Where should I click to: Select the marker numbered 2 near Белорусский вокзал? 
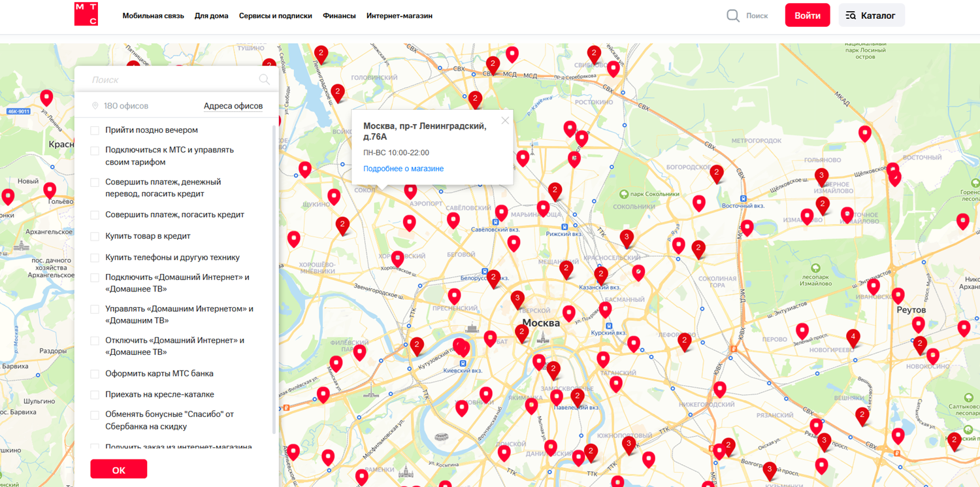(494, 278)
